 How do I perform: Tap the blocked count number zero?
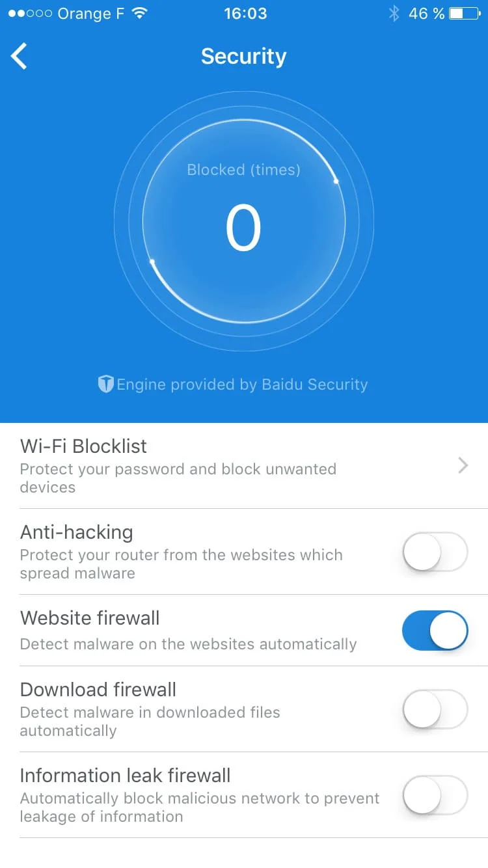(243, 228)
